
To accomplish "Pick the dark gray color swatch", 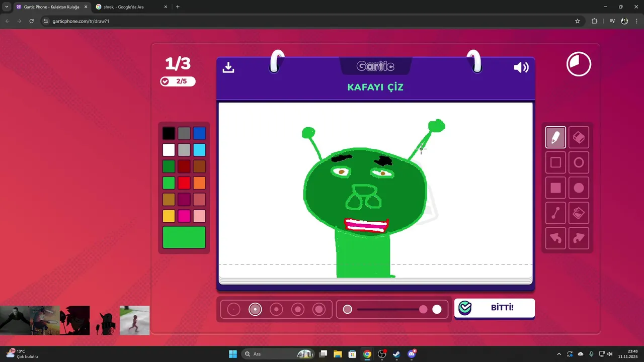I will tap(184, 133).
